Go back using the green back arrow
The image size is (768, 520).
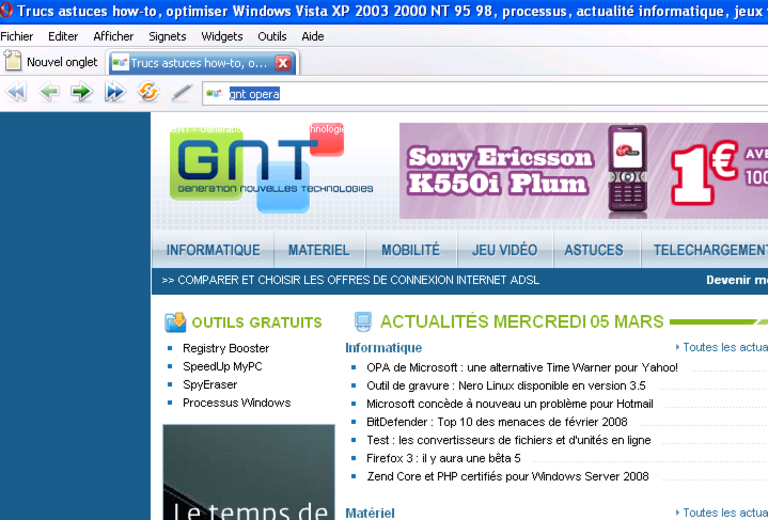click(x=49, y=92)
